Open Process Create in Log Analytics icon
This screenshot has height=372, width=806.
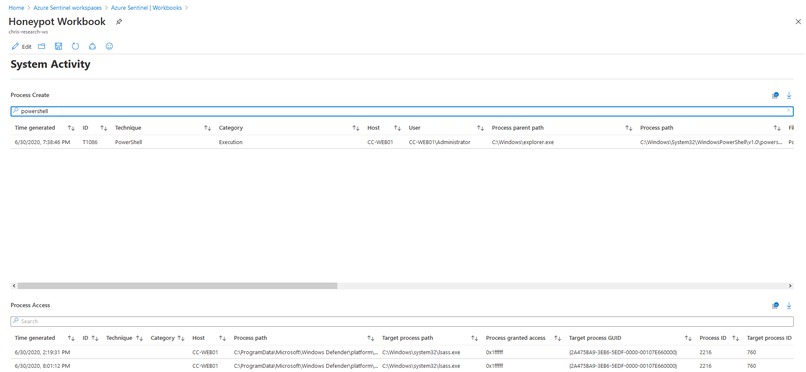pyautogui.click(x=775, y=96)
